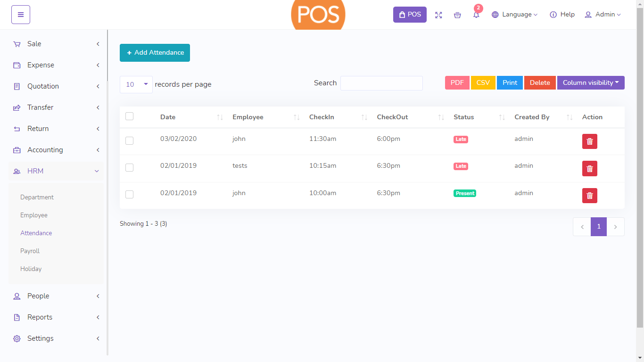Click trash icon for tests' attendance row
This screenshot has height=362, width=644.
(589, 168)
